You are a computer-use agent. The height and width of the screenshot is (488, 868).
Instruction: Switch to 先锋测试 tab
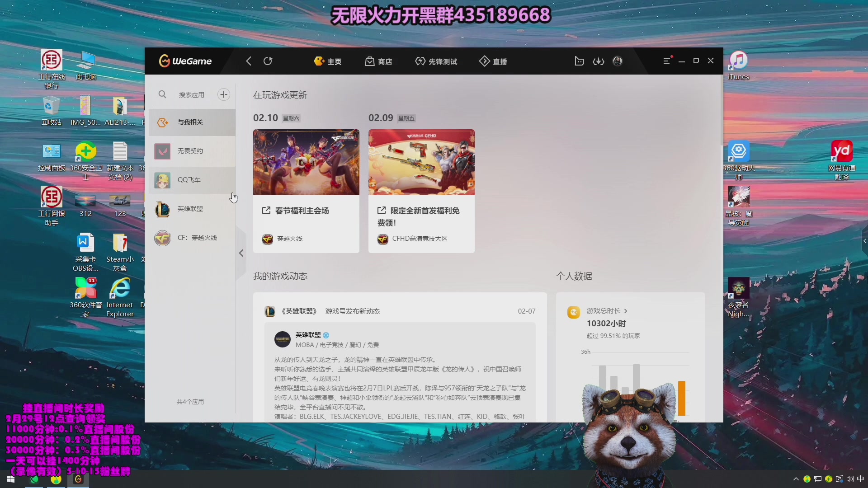point(436,61)
